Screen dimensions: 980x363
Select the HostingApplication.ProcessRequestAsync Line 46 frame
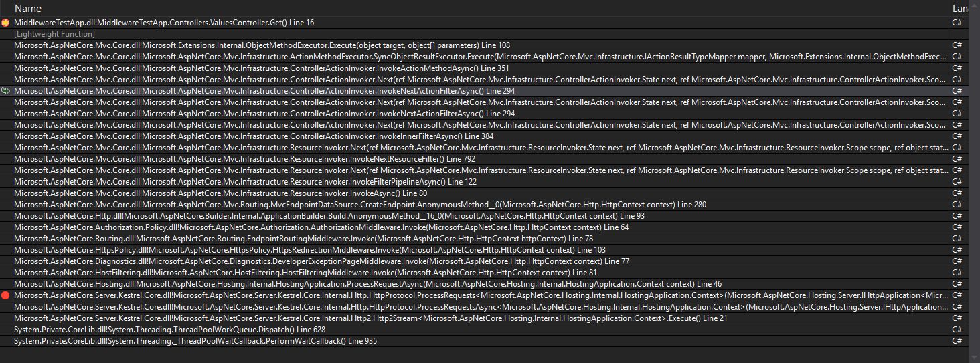(x=367, y=284)
